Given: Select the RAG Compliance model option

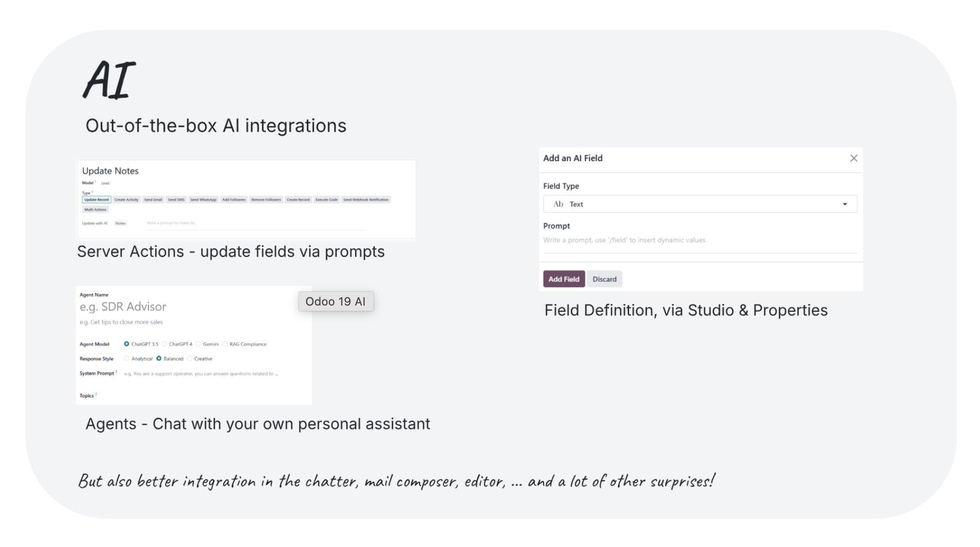Looking at the screenshot, I should (x=225, y=344).
